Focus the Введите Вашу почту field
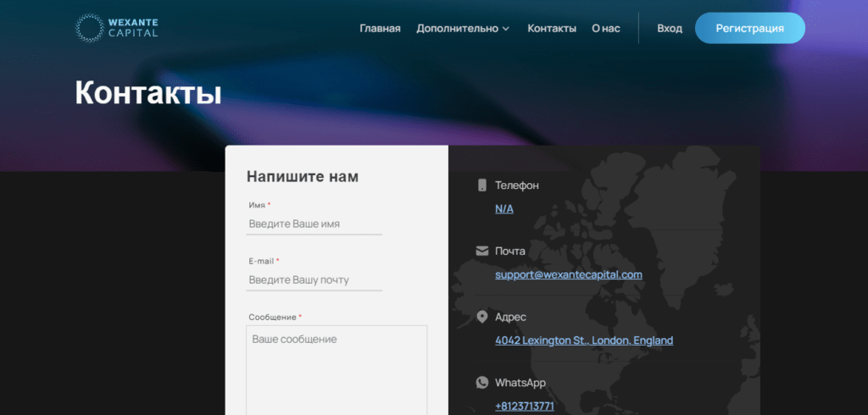Image resolution: width=868 pixels, height=415 pixels. coord(314,280)
